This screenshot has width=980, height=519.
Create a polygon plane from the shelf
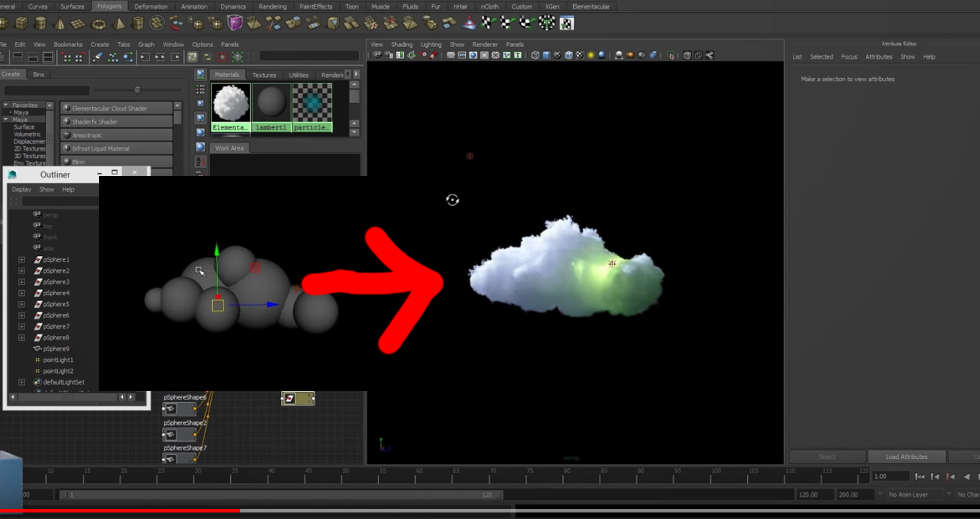pyautogui.click(x=78, y=24)
